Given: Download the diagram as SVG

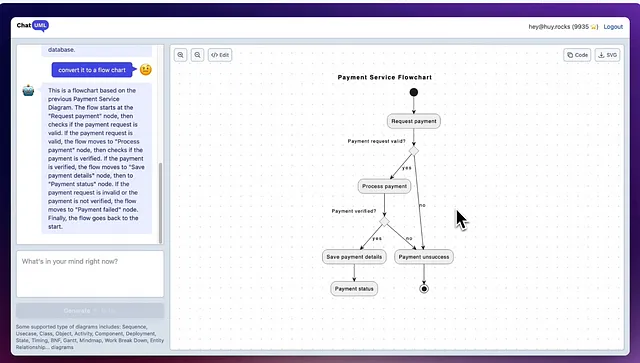Looking at the screenshot, I should click(x=608, y=55).
